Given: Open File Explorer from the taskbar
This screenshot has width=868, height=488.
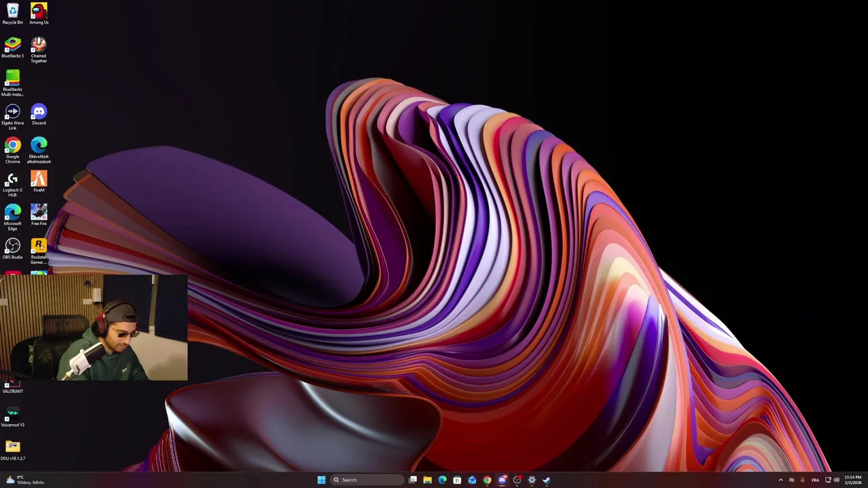Looking at the screenshot, I should pos(427,480).
